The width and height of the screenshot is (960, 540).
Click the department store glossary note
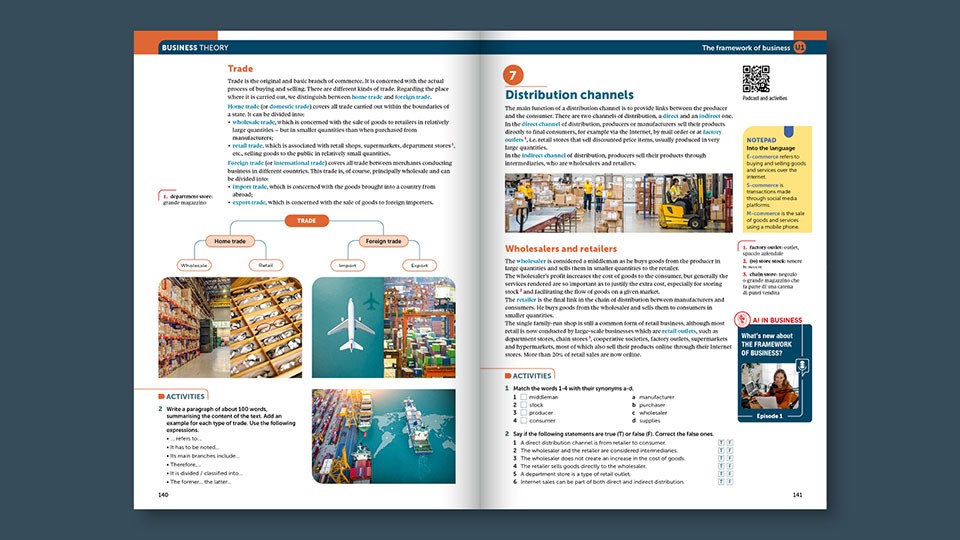188,199
